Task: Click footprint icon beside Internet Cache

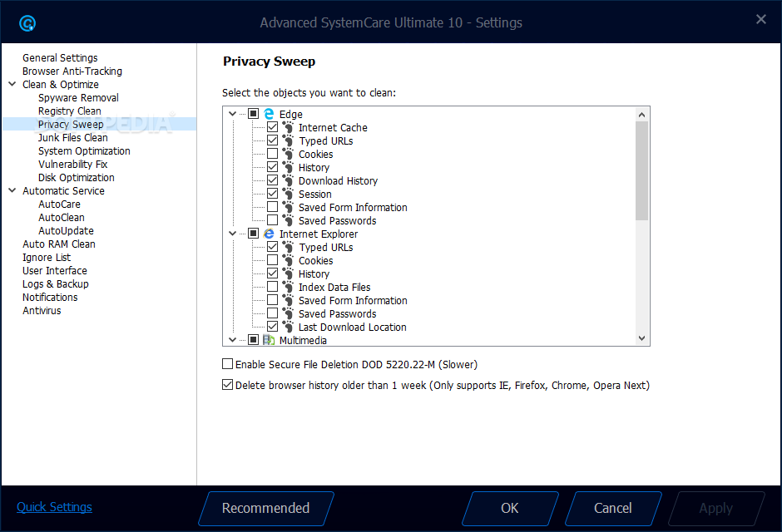Action: (x=288, y=127)
